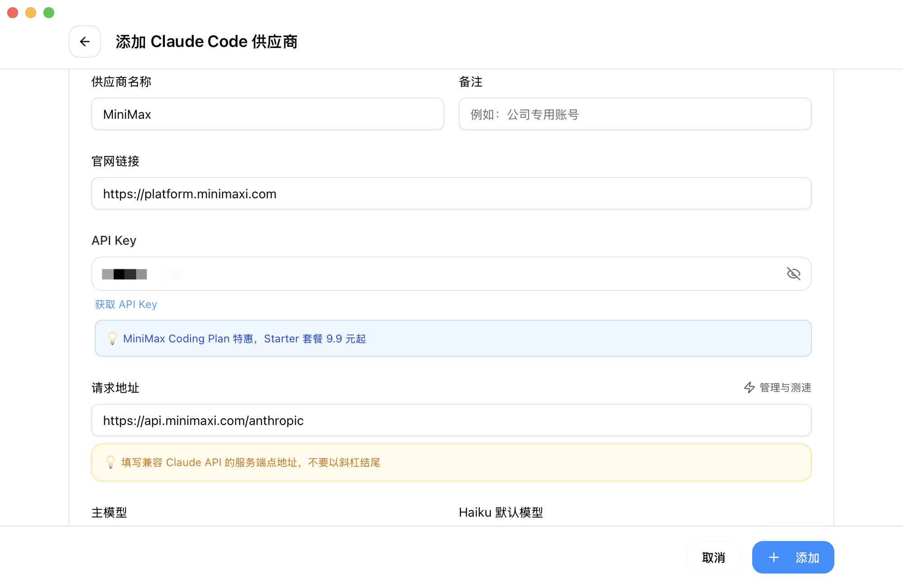Open the 获取 API Key link
Viewport: 903px width, 588px height.
(x=126, y=304)
